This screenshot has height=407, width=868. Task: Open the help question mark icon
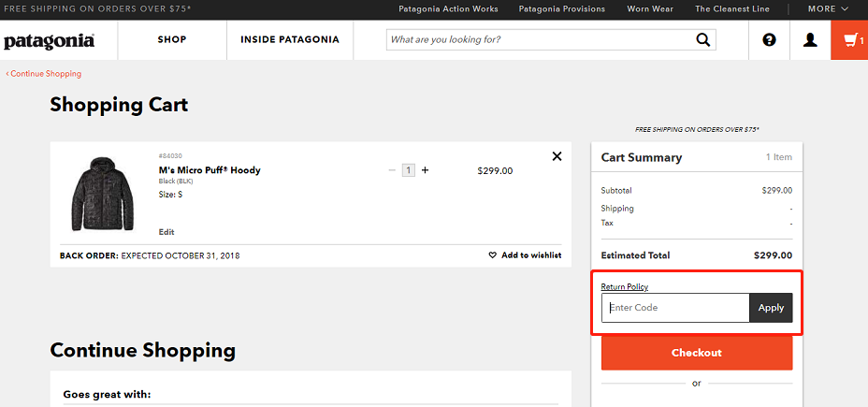pyautogui.click(x=769, y=40)
